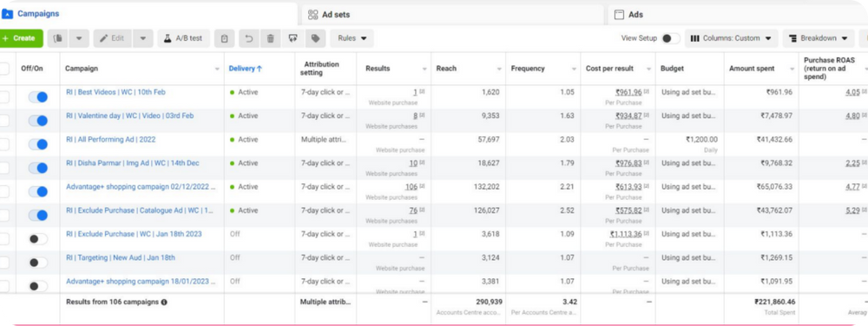This screenshot has width=868, height=326.
Task: Sort by the Delivery column header
Action: 246,69
